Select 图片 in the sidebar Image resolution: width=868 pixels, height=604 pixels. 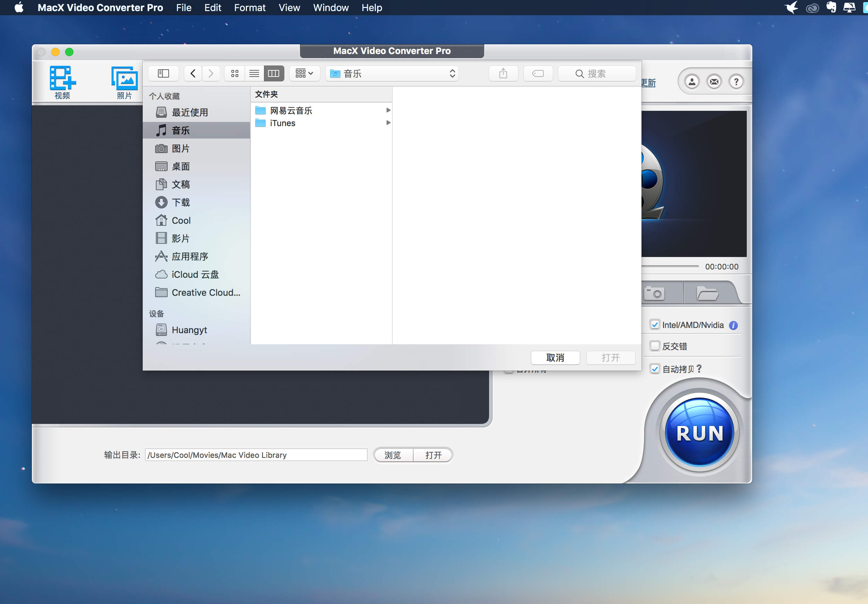(x=197, y=149)
